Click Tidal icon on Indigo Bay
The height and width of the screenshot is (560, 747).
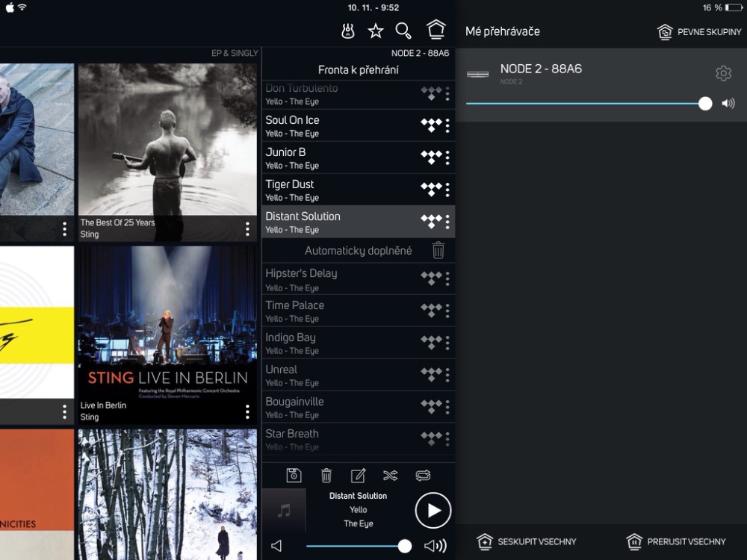point(431,343)
